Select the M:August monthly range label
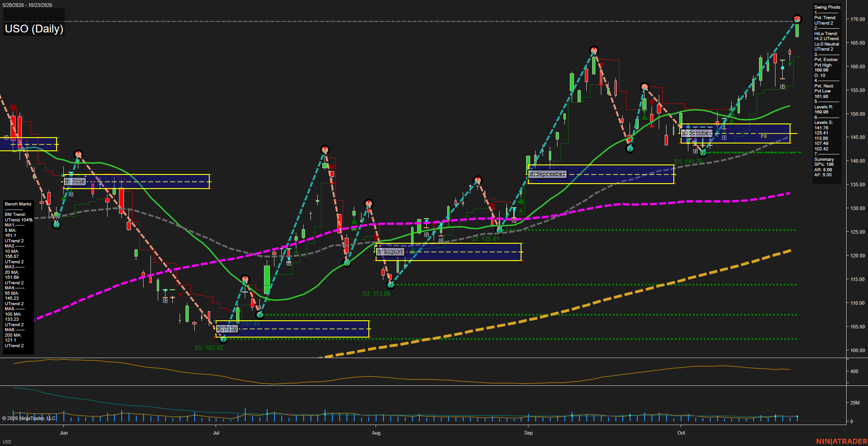The width and height of the screenshot is (868, 446). coord(390,251)
